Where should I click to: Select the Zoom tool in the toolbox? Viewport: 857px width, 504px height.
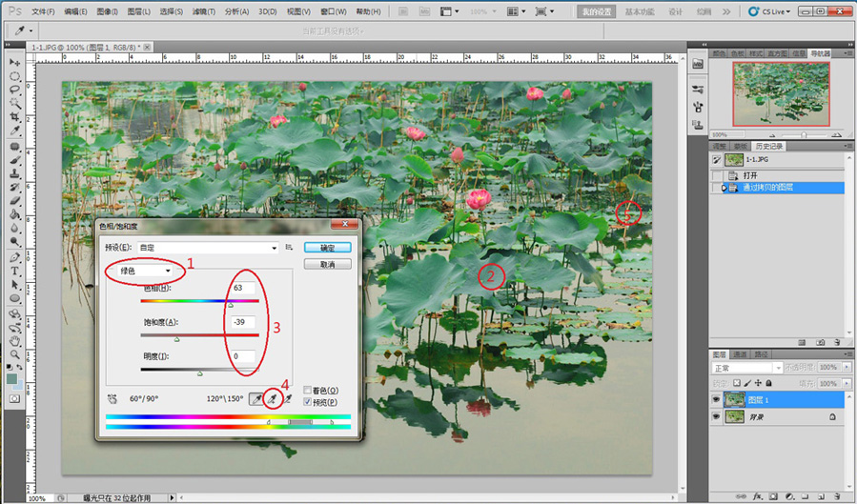tap(14, 354)
